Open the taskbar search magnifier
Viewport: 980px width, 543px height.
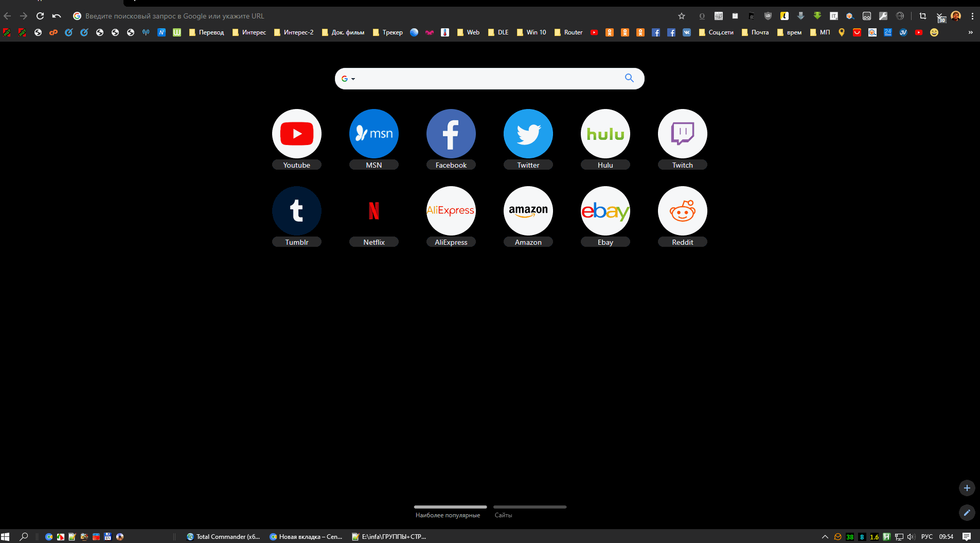(24, 536)
